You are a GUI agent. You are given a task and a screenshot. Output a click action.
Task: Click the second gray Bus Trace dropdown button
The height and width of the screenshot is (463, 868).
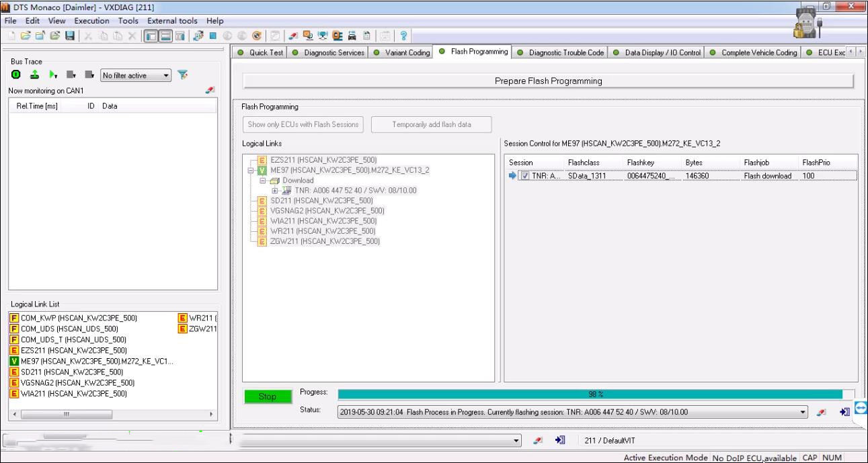(x=89, y=75)
